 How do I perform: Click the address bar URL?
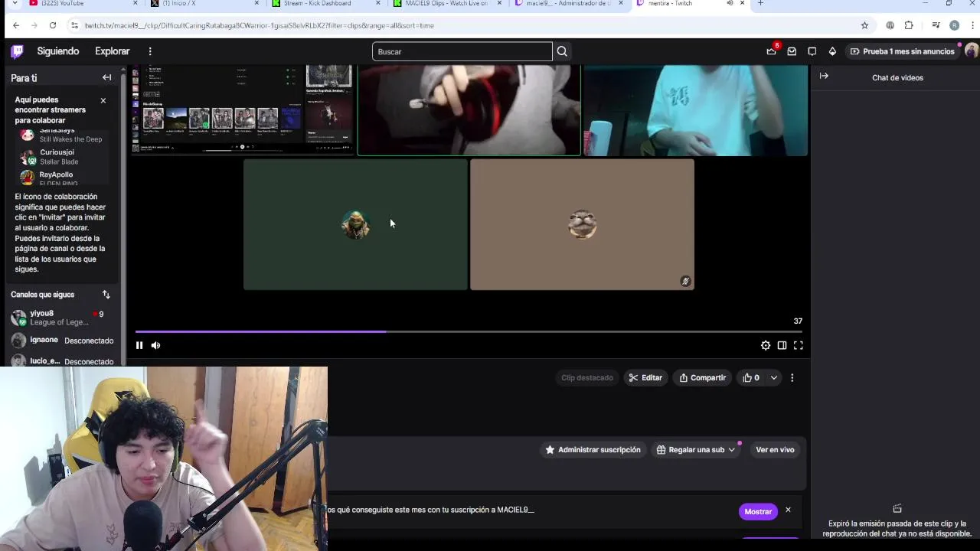tap(259, 25)
